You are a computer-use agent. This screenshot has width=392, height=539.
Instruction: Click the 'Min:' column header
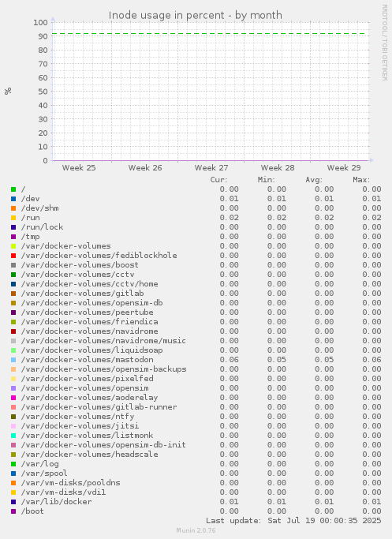point(267,180)
